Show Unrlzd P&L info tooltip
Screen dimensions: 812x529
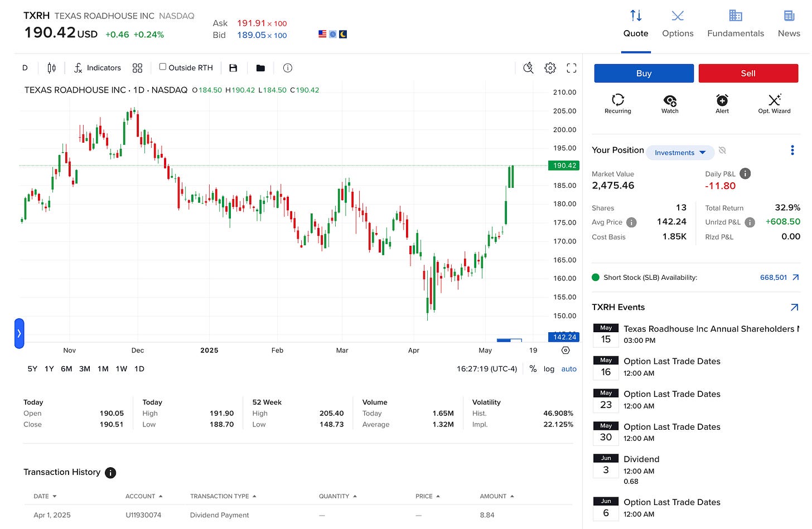pyautogui.click(x=750, y=222)
